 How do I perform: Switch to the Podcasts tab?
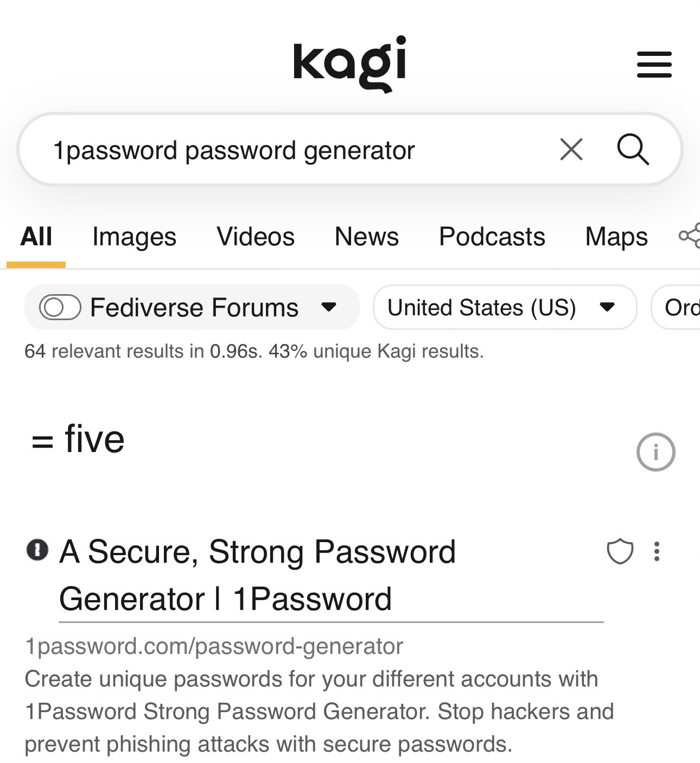click(491, 236)
